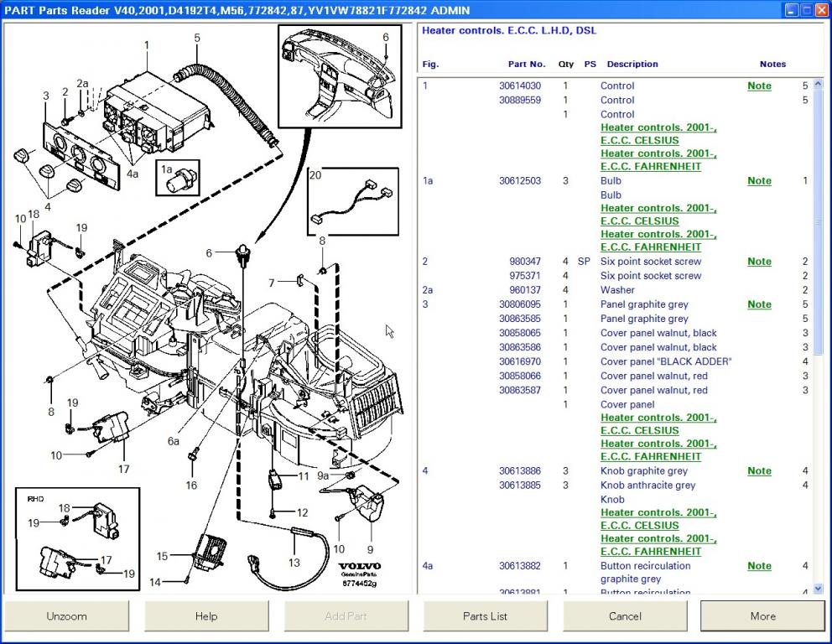Open Note link for Bulb 30612503
Image resolution: width=832 pixels, height=644 pixels.
[x=759, y=180]
